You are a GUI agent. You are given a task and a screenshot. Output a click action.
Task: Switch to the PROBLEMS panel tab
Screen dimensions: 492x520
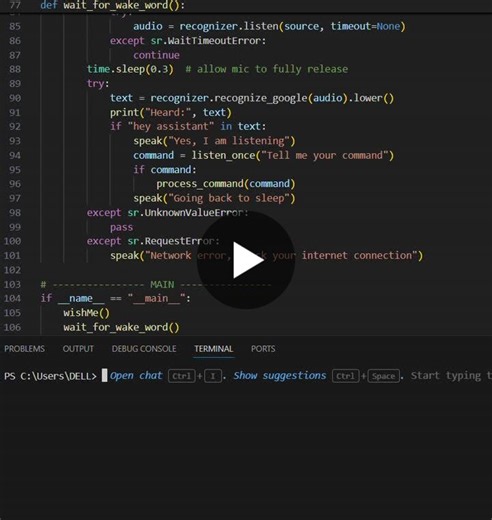[24, 349]
